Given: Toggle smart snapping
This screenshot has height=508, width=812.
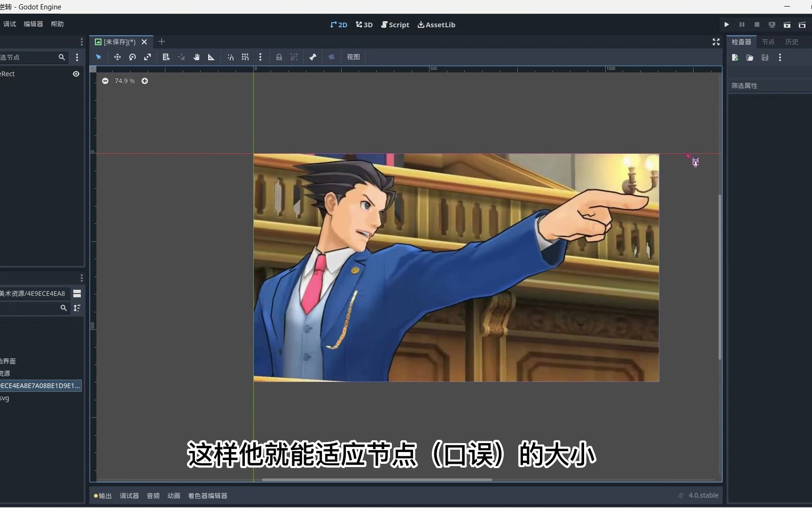Looking at the screenshot, I should pos(230,57).
